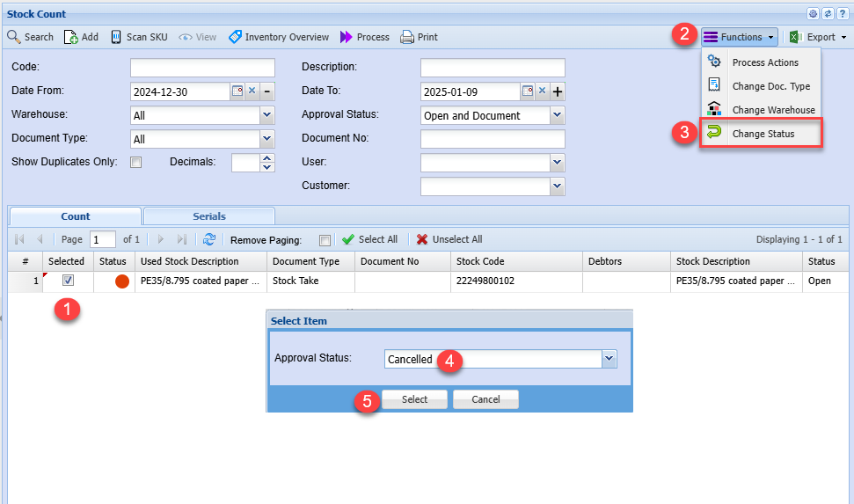Click the Process toolbar icon

(346, 37)
